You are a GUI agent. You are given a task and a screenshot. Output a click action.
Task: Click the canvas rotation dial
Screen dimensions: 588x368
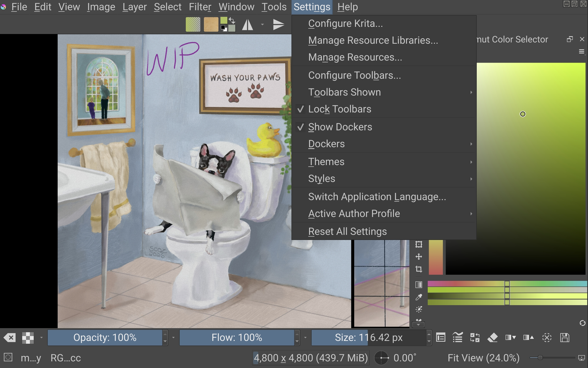381,358
